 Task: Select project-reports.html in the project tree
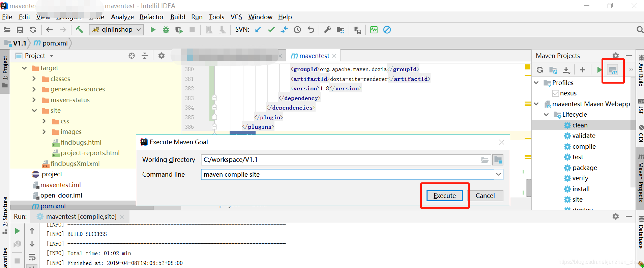(90, 153)
